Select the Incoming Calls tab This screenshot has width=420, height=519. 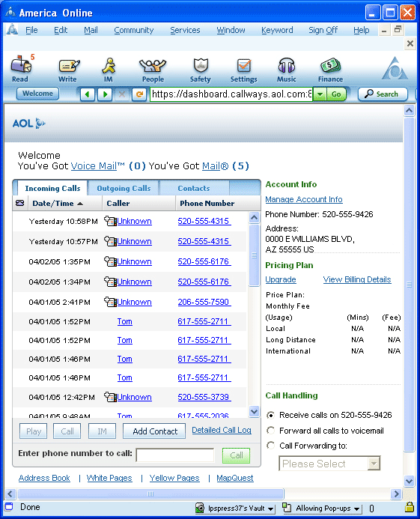tap(52, 188)
